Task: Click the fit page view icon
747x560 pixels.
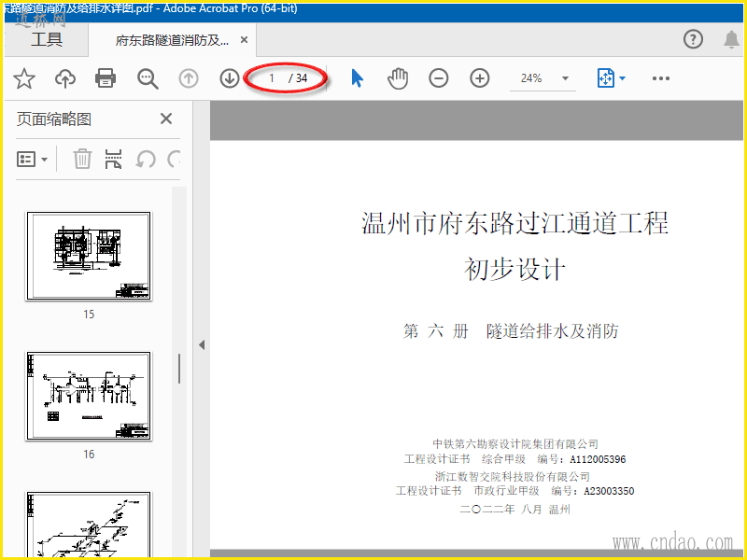Action: pos(606,78)
